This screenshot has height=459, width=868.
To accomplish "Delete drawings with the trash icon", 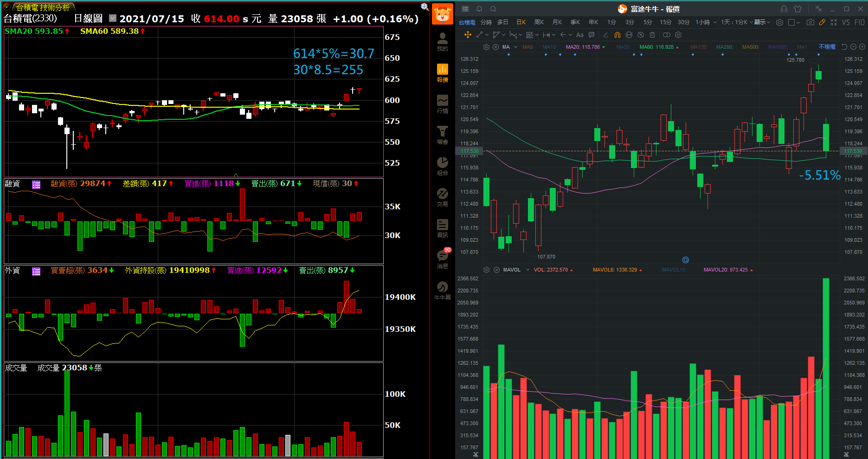I will pos(652,35).
